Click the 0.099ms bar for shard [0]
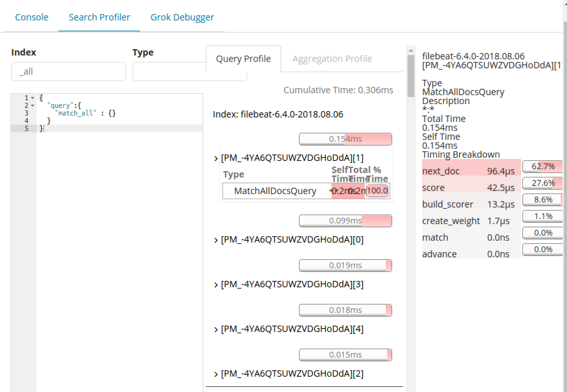This screenshot has width=567, height=392. point(345,221)
